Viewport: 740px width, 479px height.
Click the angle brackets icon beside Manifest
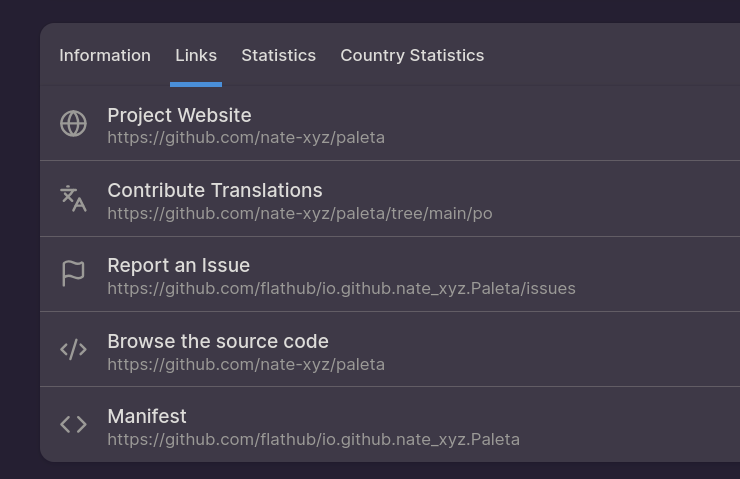click(x=73, y=424)
